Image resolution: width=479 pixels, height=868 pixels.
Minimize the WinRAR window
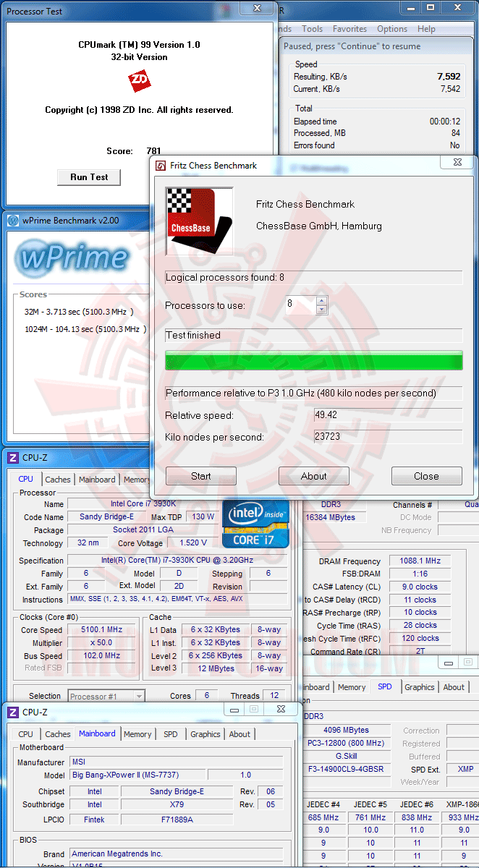tap(410, 8)
